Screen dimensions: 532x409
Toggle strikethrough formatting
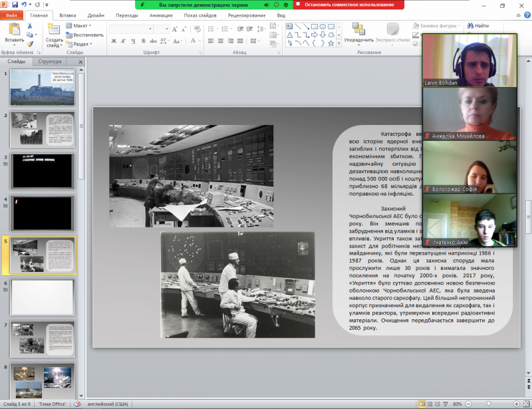(154, 41)
